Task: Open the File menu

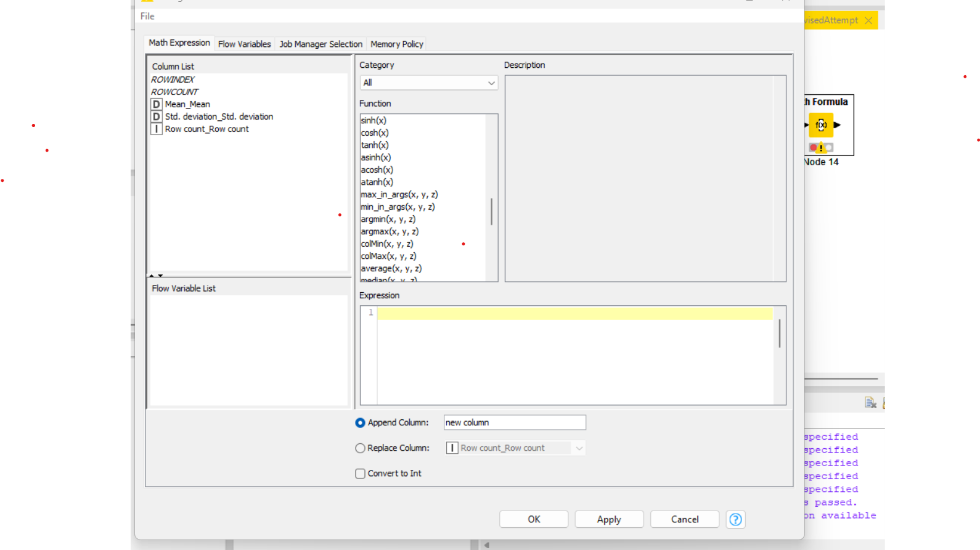Action: click(x=147, y=16)
